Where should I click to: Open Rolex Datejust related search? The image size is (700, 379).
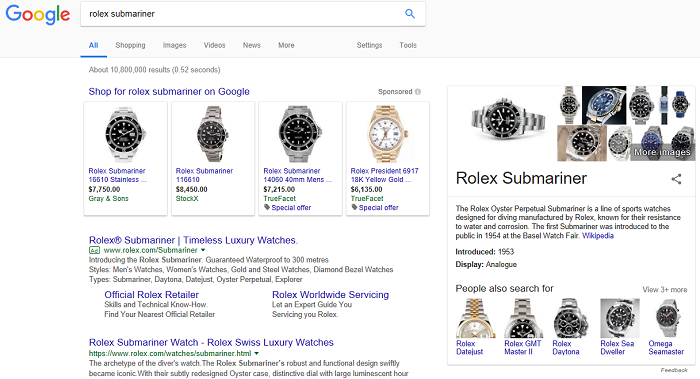[x=470, y=348]
